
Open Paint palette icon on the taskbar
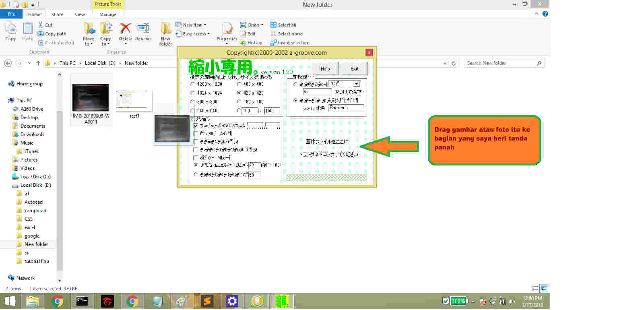coord(182,301)
